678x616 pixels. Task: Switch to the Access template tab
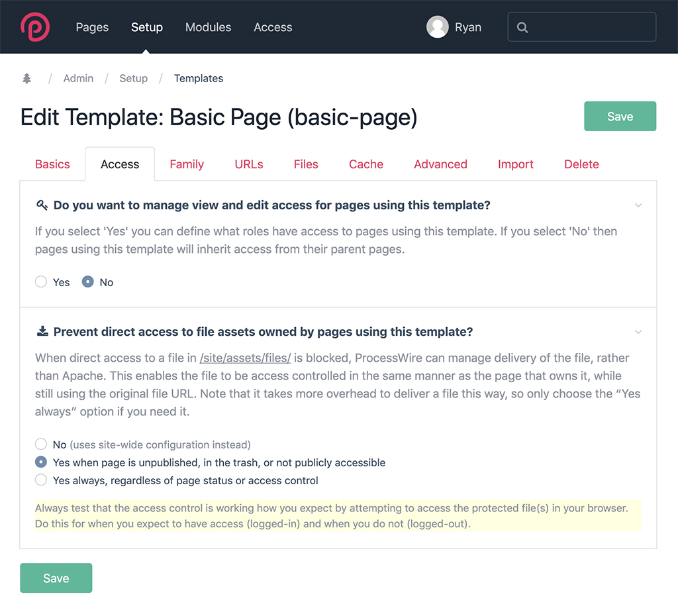click(x=120, y=164)
